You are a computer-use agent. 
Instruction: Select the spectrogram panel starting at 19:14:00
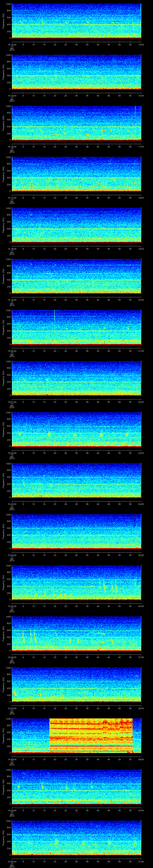[76, 21]
